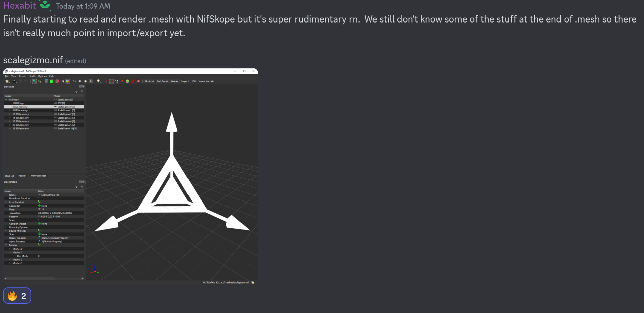
Task: Click the lightbulb lighting icon
Action: tap(98, 81)
